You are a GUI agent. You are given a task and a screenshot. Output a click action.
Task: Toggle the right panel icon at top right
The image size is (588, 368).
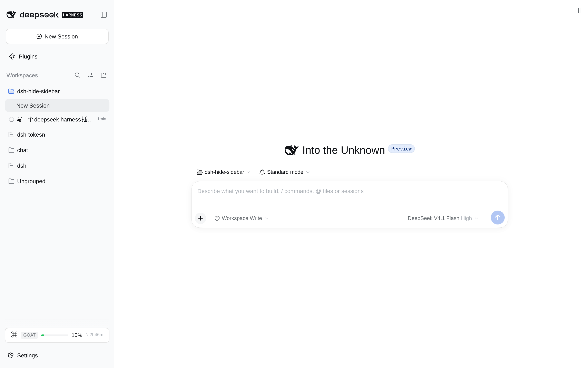[578, 10]
